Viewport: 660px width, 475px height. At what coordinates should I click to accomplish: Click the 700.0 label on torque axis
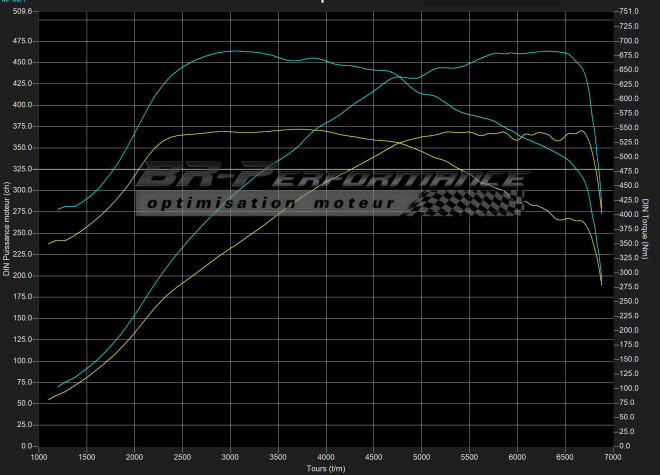(x=629, y=41)
